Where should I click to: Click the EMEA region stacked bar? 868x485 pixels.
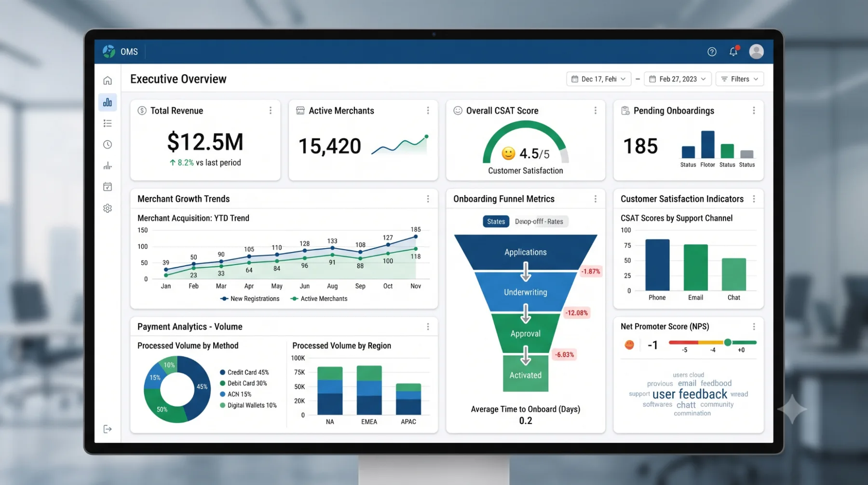click(369, 390)
